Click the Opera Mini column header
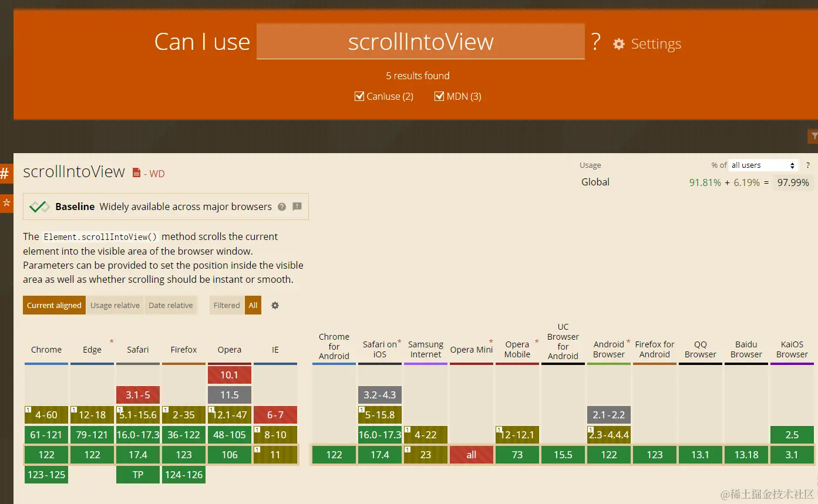The width and height of the screenshot is (818, 504). [x=472, y=349]
